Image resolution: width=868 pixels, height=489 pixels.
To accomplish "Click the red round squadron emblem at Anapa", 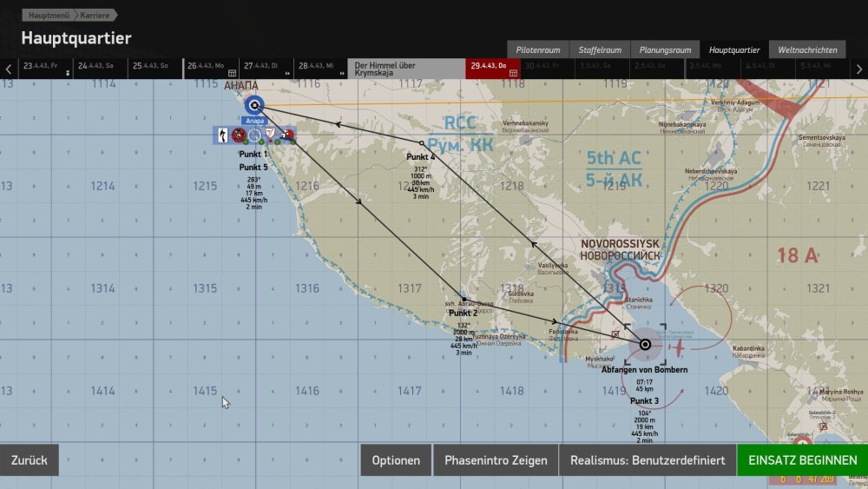I will (x=238, y=135).
